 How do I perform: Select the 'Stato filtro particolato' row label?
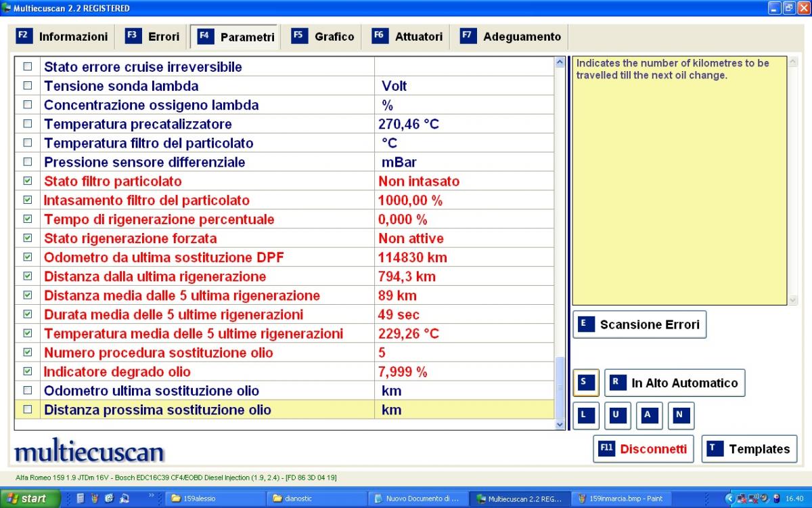[x=113, y=181]
